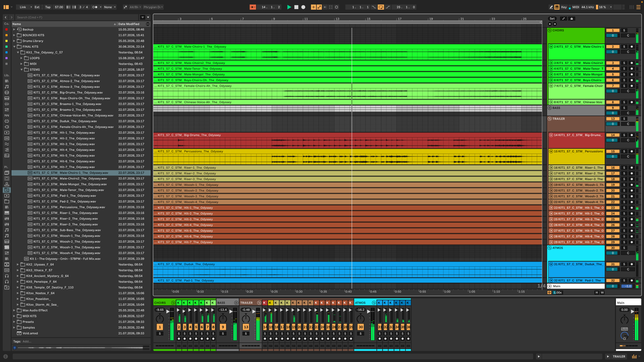
Task: Toggle the computer MIDI keyboard icon
Action: (x=557, y=7)
